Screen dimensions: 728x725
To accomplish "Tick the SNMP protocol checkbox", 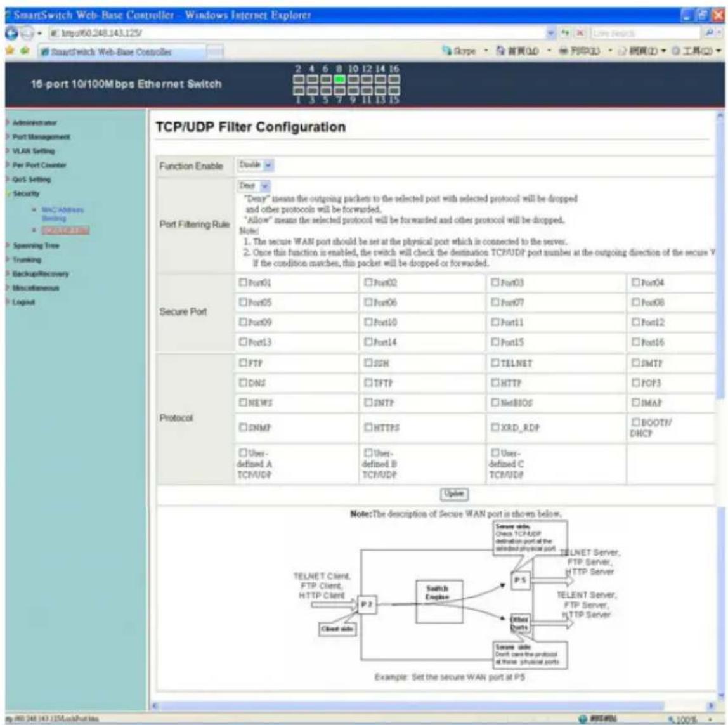I will pos(243,426).
